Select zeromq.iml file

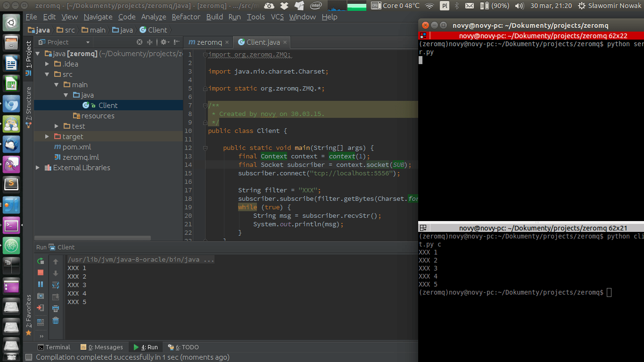pyautogui.click(x=81, y=157)
